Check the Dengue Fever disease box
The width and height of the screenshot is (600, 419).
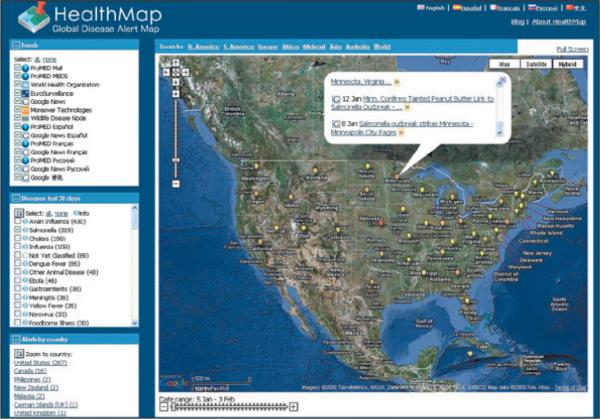tap(17, 263)
